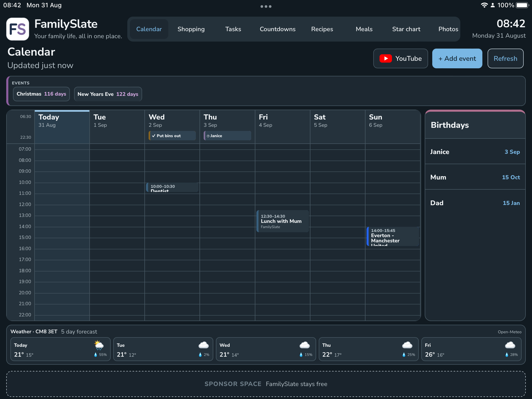The height and width of the screenshot is (399, 532).
Task: Click the red YouTube play icon
Action: pos(386,58)
